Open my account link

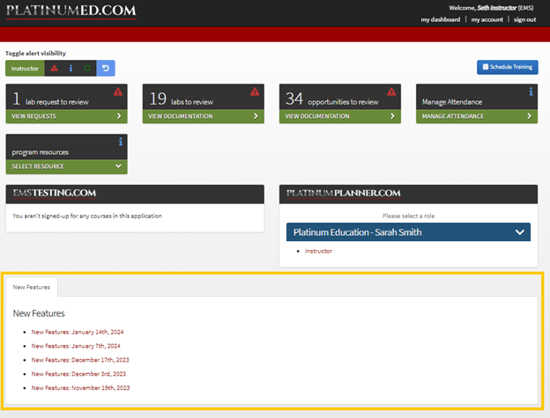pyautogui.click(x=487, y=20)
